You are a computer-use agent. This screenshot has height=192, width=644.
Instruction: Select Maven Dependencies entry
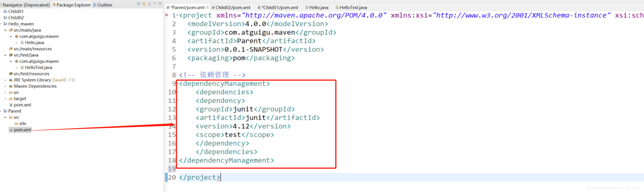tap(35, 86)
